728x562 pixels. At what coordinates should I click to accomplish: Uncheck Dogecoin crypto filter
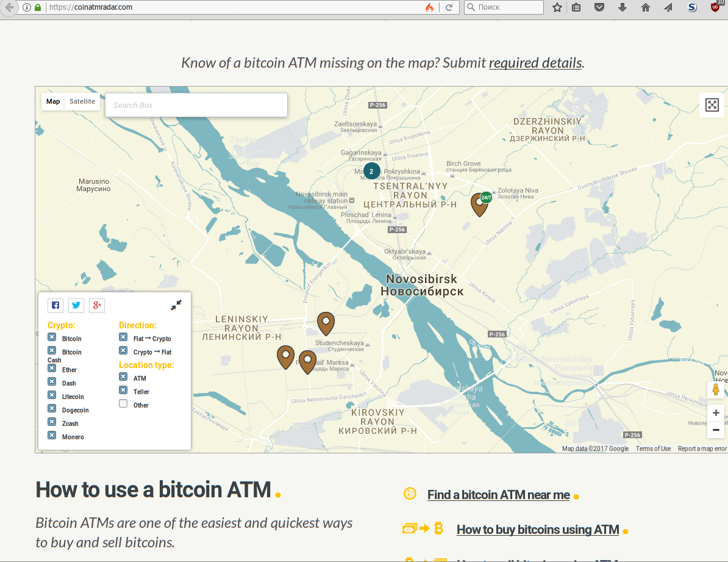pos(52,409)
